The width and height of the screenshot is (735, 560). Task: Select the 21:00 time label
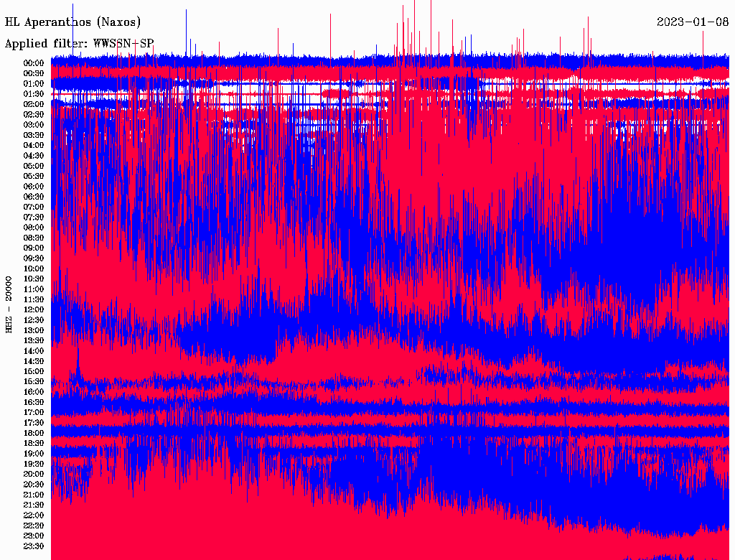tap(34, 495)
